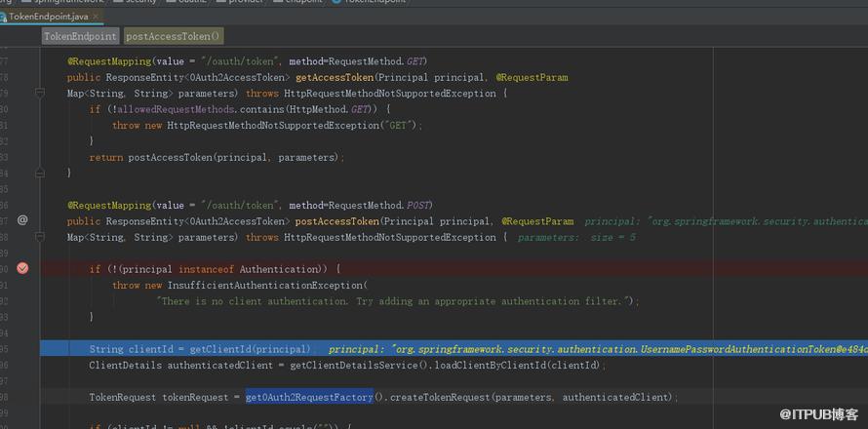Click the 'There is no client authentication' string
The height and width of the screenshot is (429, 868).
(393, 301)
